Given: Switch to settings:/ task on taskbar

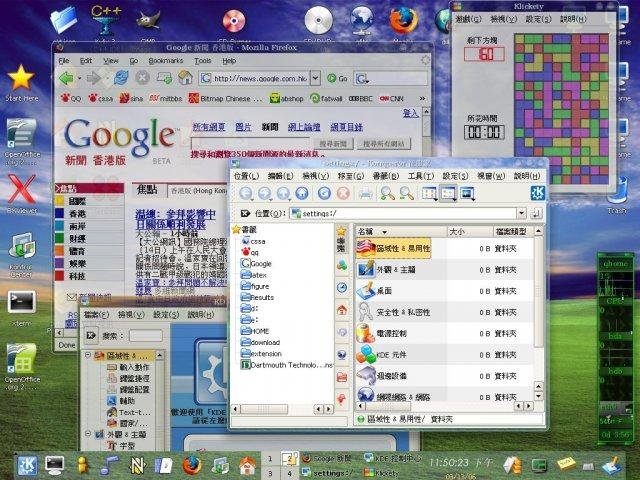Looking at the screenshot, I should click(x=329, y=473).
